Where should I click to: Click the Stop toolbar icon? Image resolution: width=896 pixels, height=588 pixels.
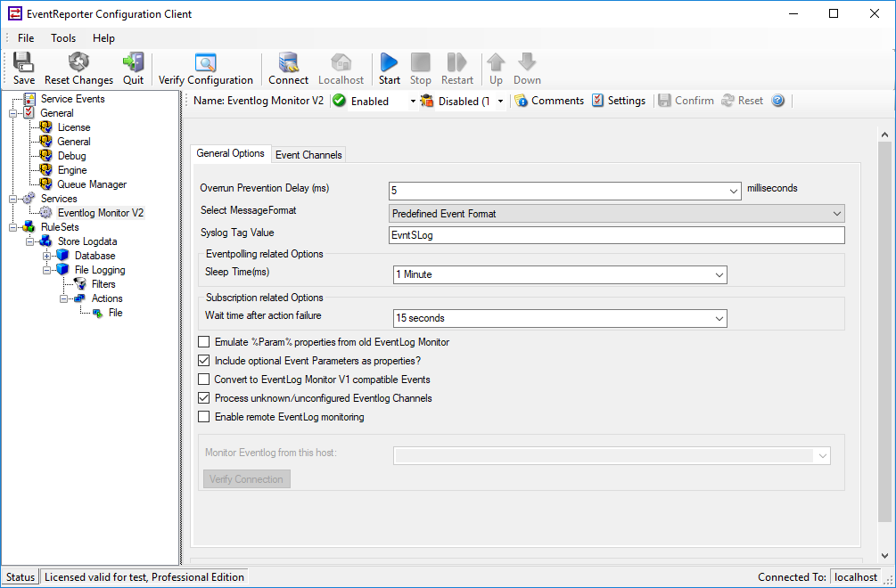click(x=421, y=69)
